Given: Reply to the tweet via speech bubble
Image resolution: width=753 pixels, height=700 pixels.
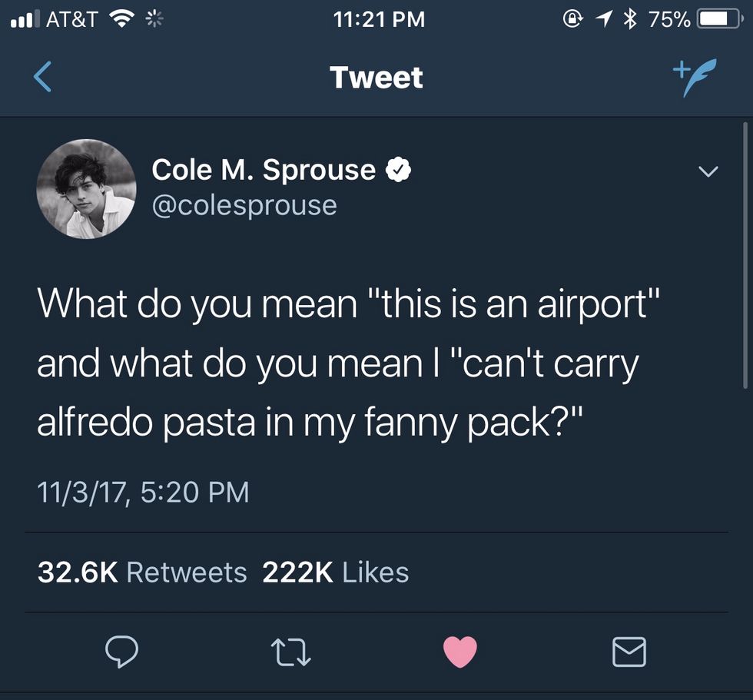Looking at the screenshot, I should [x=121, y=652].
